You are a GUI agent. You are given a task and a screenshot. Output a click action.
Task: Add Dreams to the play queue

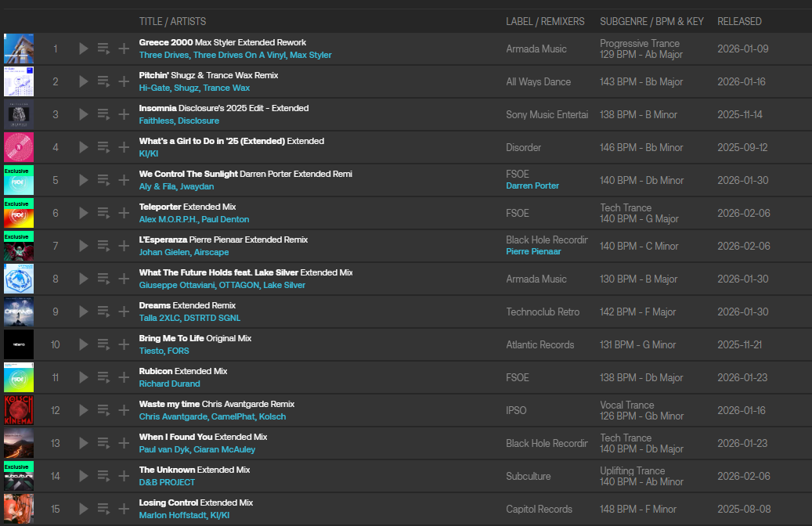coord(103,312)
